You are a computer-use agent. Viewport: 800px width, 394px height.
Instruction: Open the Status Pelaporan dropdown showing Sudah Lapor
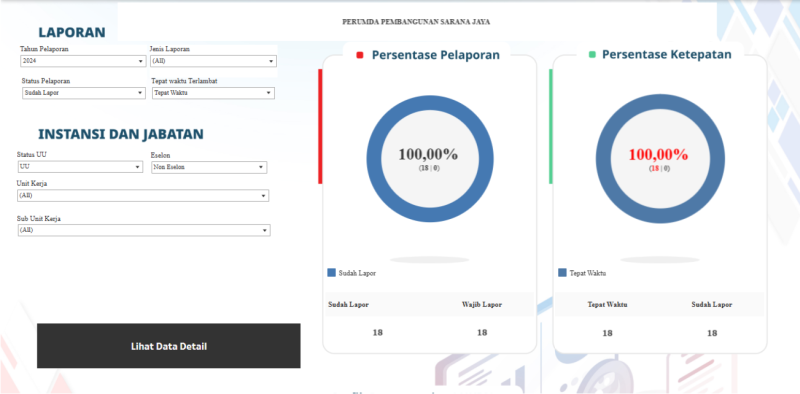click(84, 93)
